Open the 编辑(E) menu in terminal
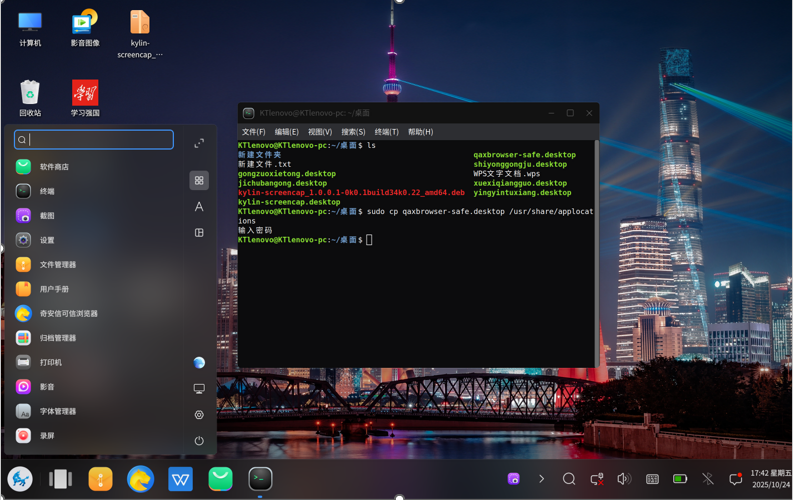This screenshot has height=500, width=793. [x=287, y=132]
